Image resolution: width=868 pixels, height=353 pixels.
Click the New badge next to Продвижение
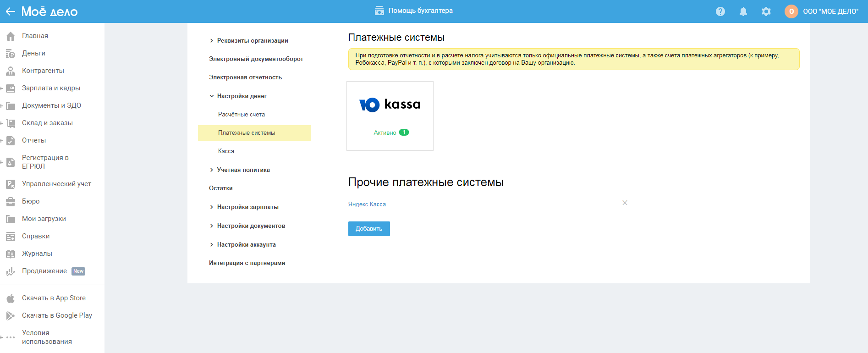pyautogui.click(x=78, y=271)
